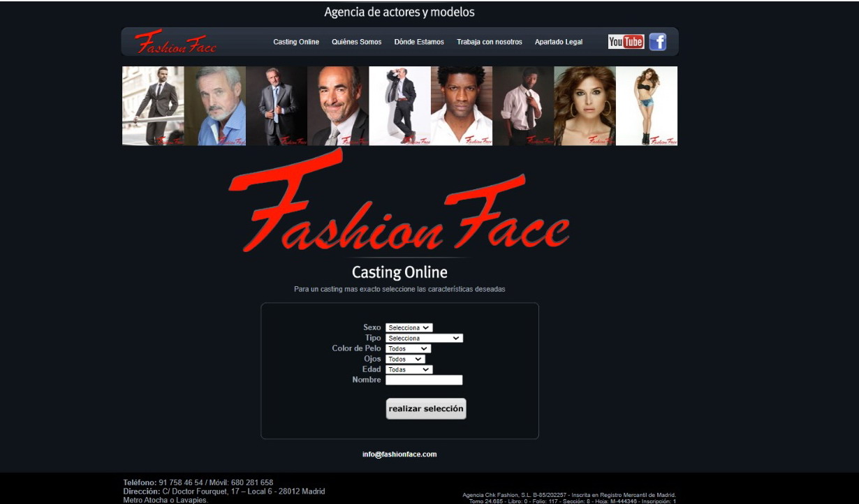Image resolution: width=859 pixels, height=504 pixels.
Task: Open the YouTube channel icon
Action: 626,42
